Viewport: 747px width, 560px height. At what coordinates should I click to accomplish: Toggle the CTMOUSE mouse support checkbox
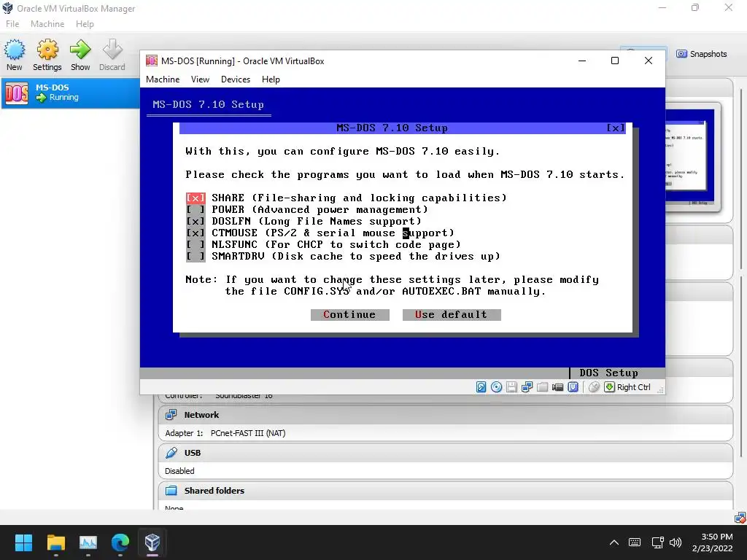coord(196,233)
